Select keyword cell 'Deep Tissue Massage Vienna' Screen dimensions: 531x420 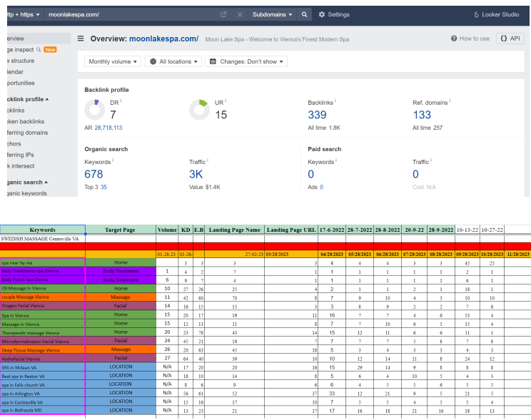43,350
